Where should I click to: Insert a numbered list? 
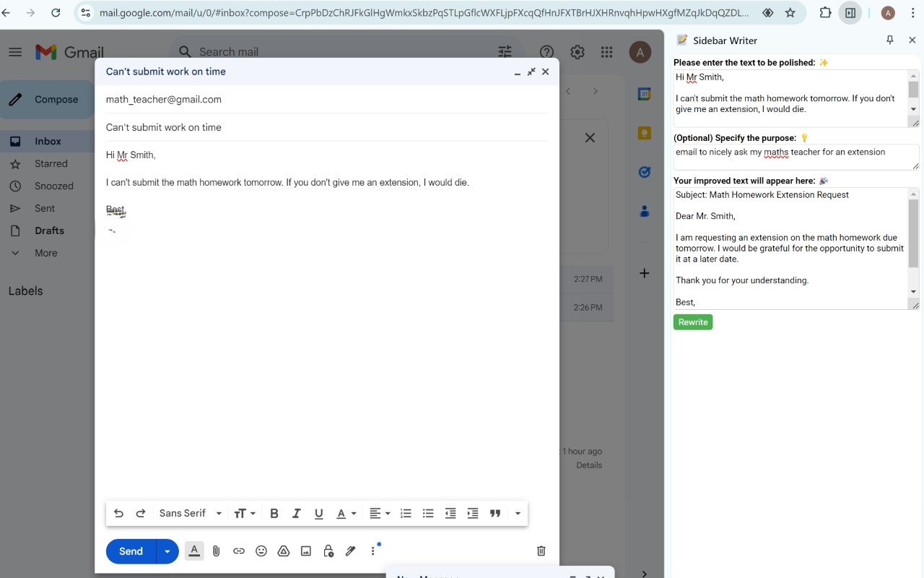406,514
